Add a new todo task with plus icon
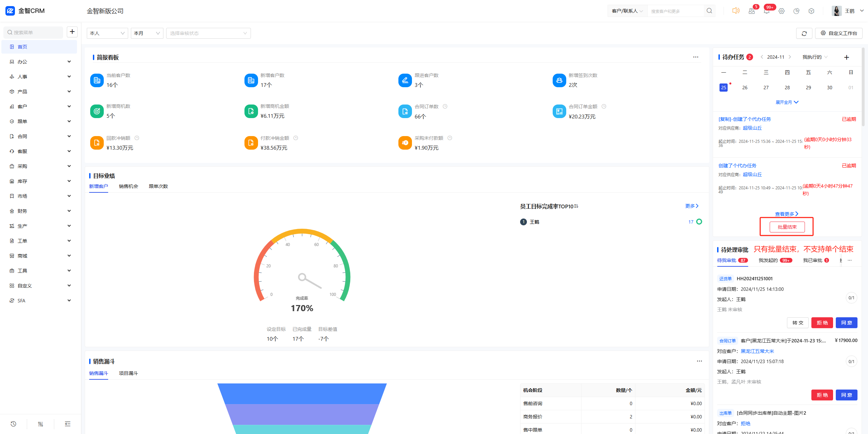Viewport: 868px width, 434px height. point(847,57)
